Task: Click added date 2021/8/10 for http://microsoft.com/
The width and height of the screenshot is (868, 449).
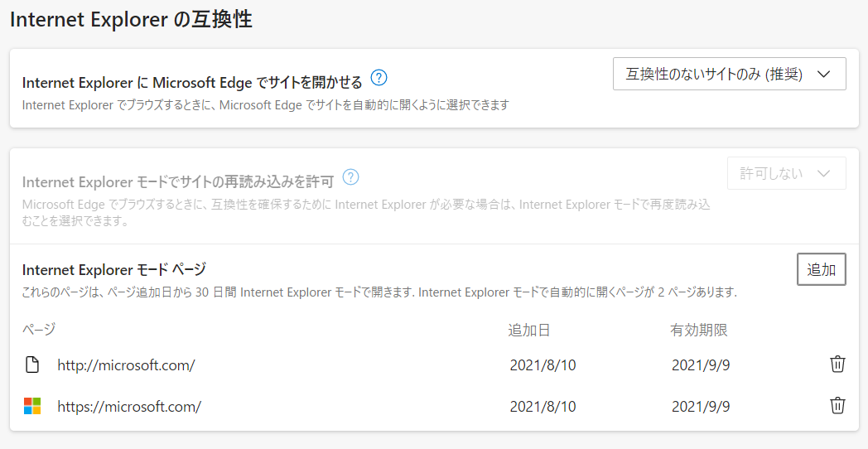Action: 542,365
